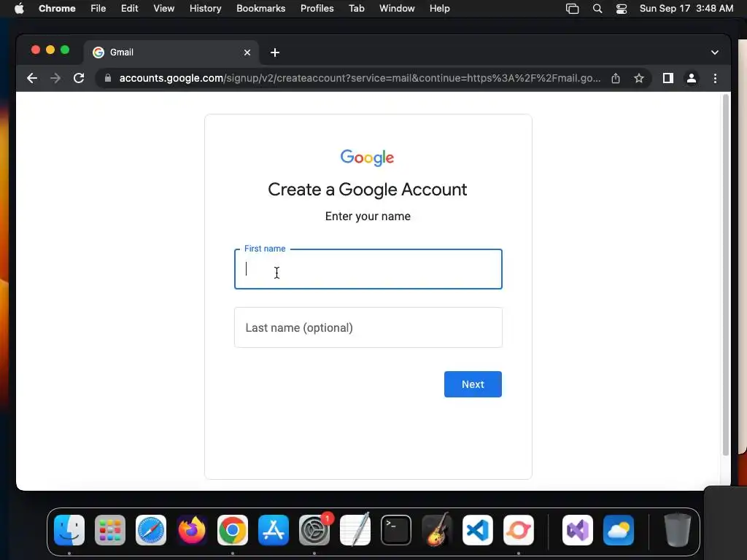
Task: Open App Store from the Dock
Action: coord(274,530)
